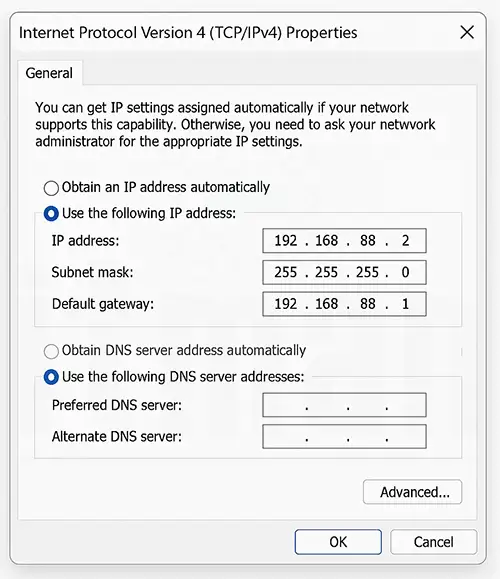This screenshot has width=500, height=579.
Task: Switch to the General tab
Action: [x=49, y=73]
